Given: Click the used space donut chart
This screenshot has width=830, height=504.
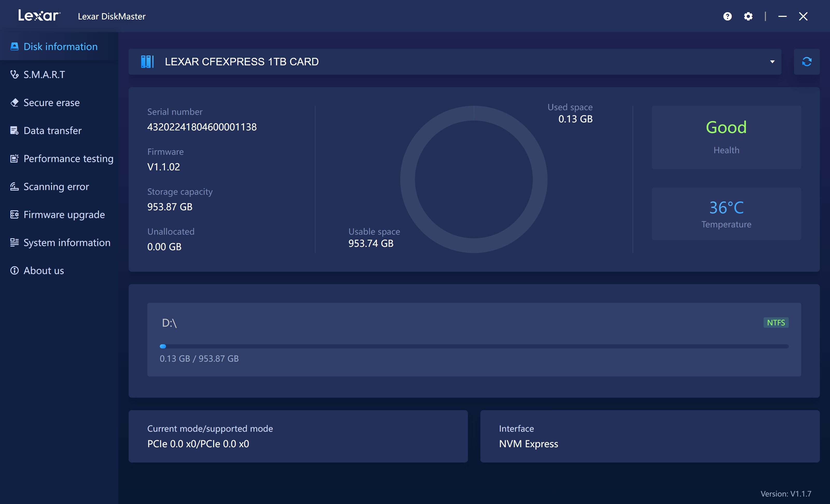Looking at the screenshot, I should click(473, 179).
